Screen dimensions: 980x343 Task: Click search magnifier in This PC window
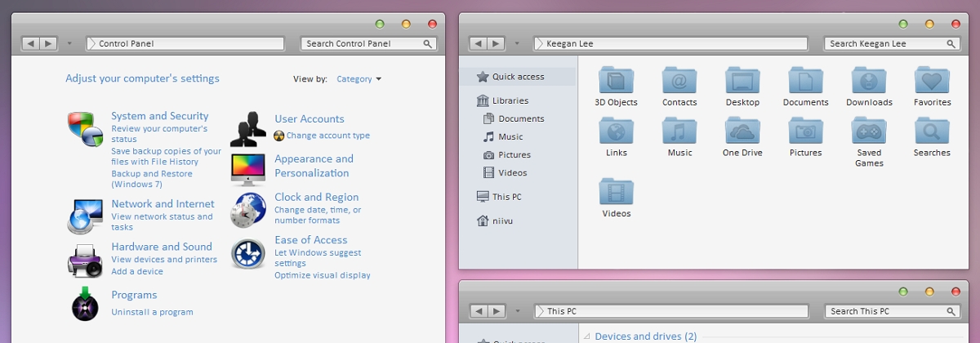950,311
